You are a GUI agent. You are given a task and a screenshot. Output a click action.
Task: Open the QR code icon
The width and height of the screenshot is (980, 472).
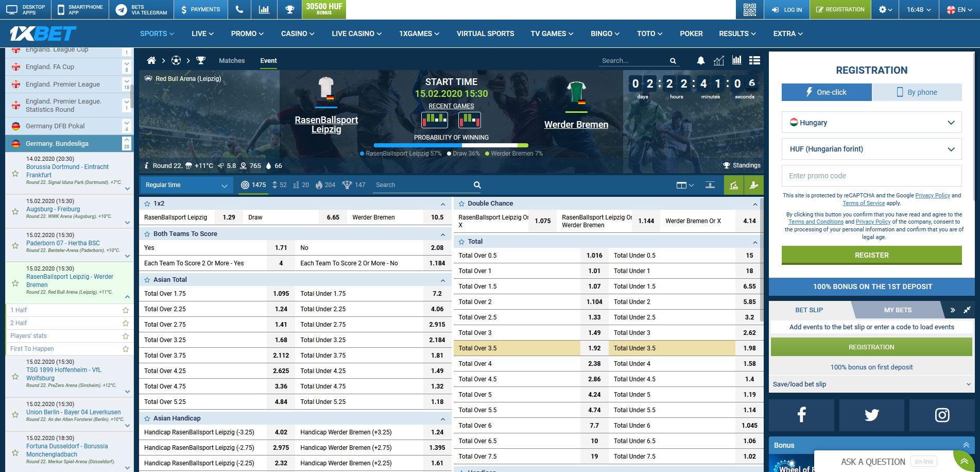coord(750,9)
